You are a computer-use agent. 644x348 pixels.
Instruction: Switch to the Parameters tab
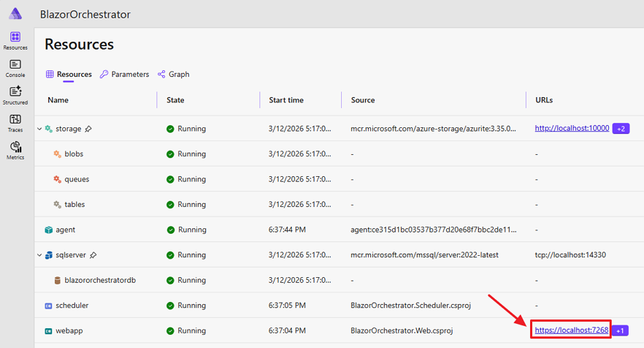(x=124, y=75)
